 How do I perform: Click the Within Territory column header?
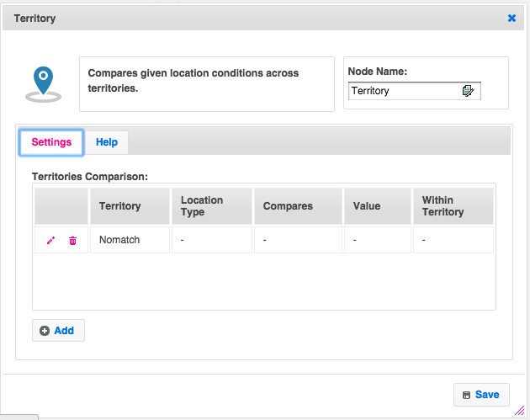coord(453,206)
